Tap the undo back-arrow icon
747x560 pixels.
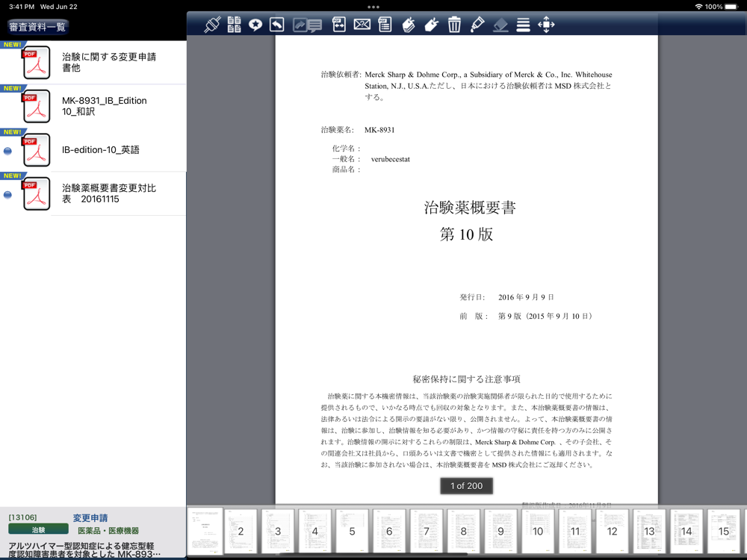277,25
